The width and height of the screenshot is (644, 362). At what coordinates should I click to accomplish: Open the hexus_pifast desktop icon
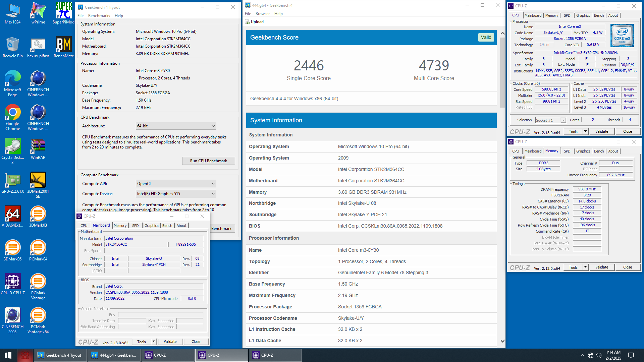tap(38, 47)
